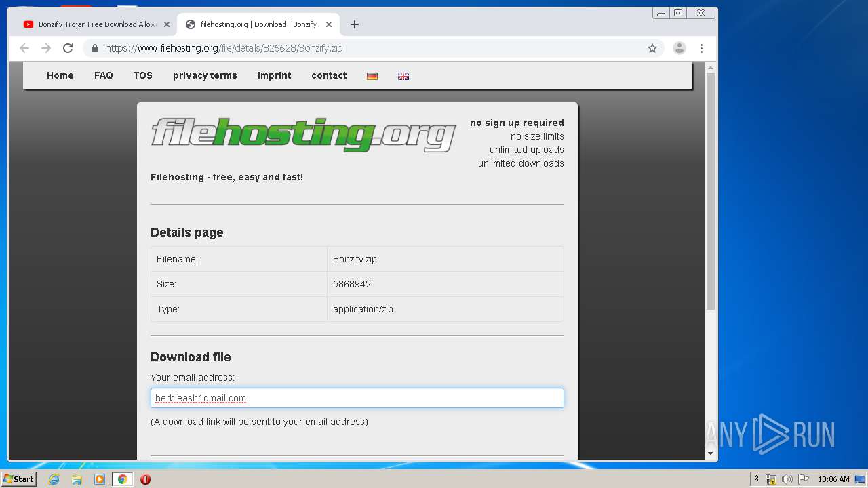Open the Chrome profile avatar

[x=679, y=48]
